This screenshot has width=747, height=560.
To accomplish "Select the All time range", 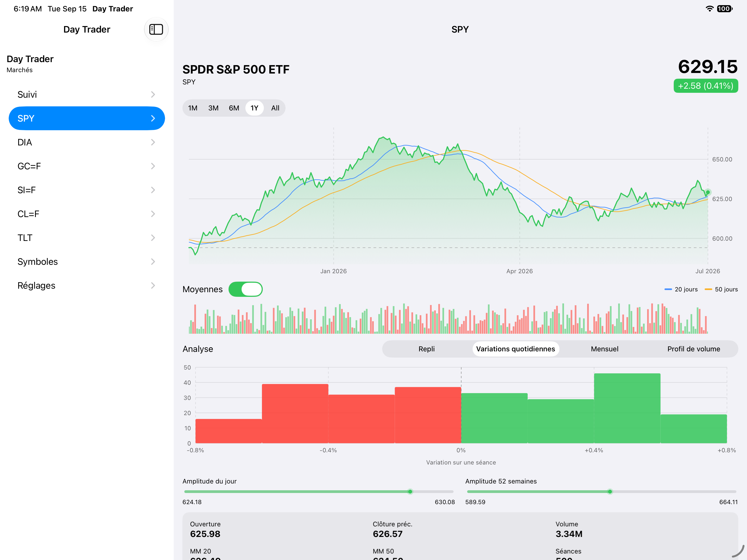I will click(275, 108).
